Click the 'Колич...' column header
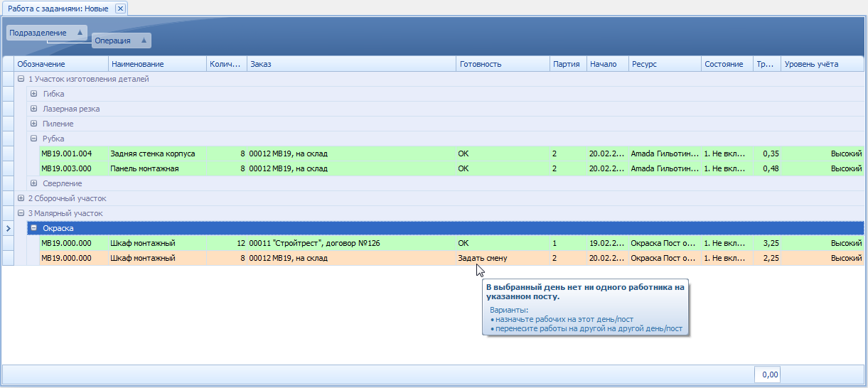Screen dimensions: 868x388 pyautogui.click(x=226, y=64)
